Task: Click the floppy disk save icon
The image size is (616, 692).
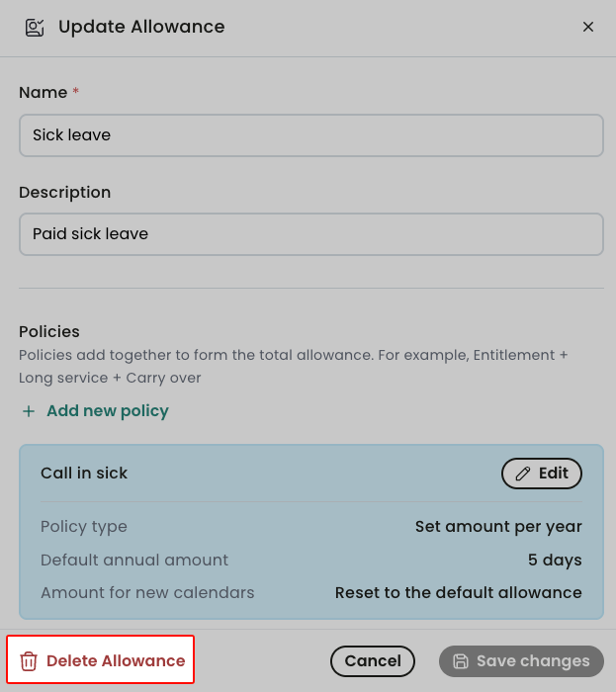Action: (x=461, y=661)
